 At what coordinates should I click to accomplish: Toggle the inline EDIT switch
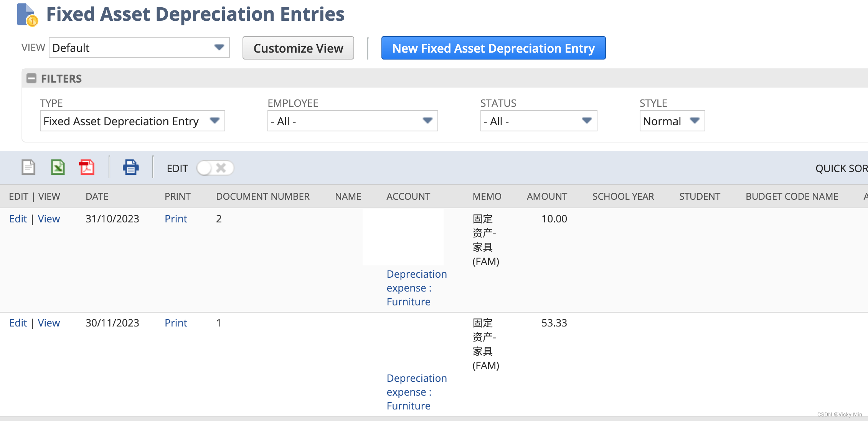pos(215,168)
